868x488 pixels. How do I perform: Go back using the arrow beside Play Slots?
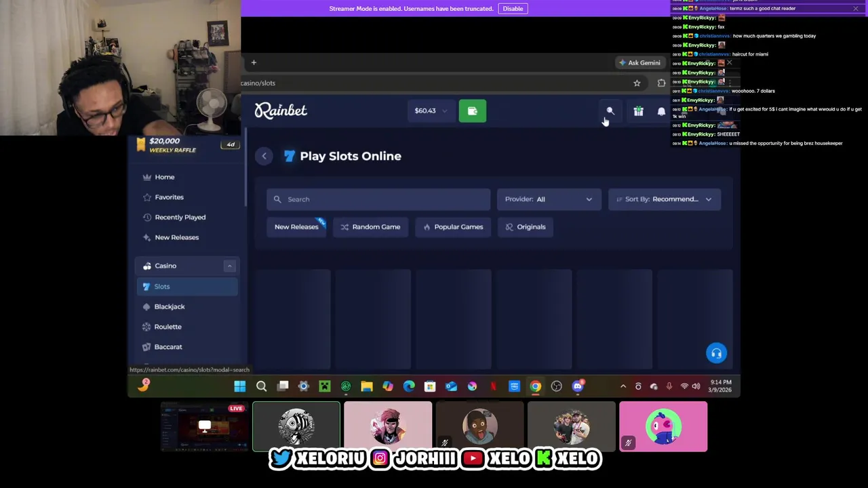(x=264, y=156)
